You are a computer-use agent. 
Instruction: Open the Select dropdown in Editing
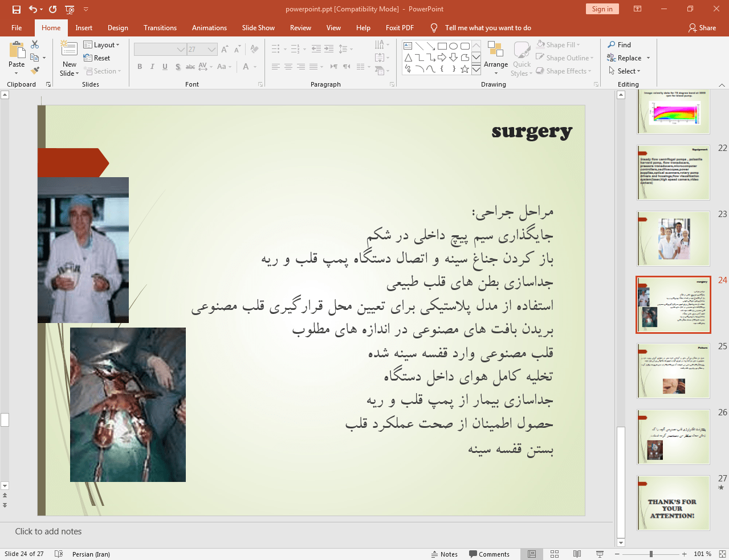pos(625,71)
